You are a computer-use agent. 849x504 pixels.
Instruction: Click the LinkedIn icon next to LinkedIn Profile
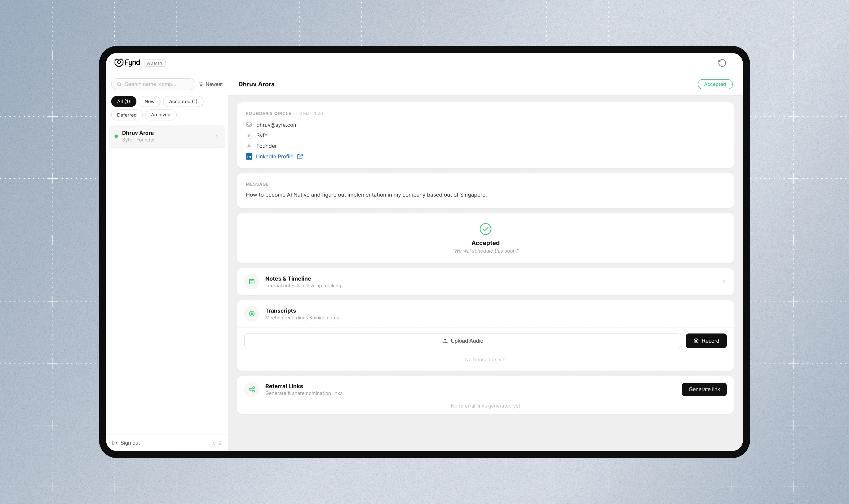249,156
